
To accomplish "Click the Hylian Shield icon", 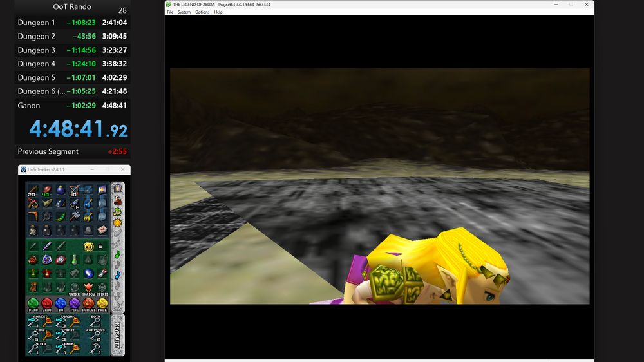I will coord(46,260).
